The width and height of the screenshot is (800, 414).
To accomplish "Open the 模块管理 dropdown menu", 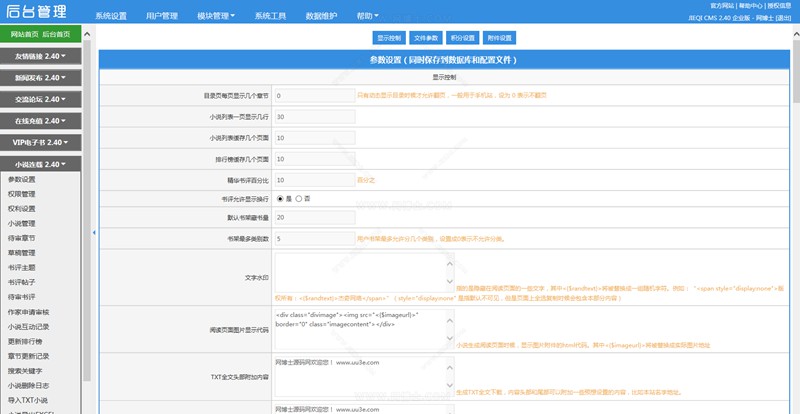I will (x=216, y=16).
